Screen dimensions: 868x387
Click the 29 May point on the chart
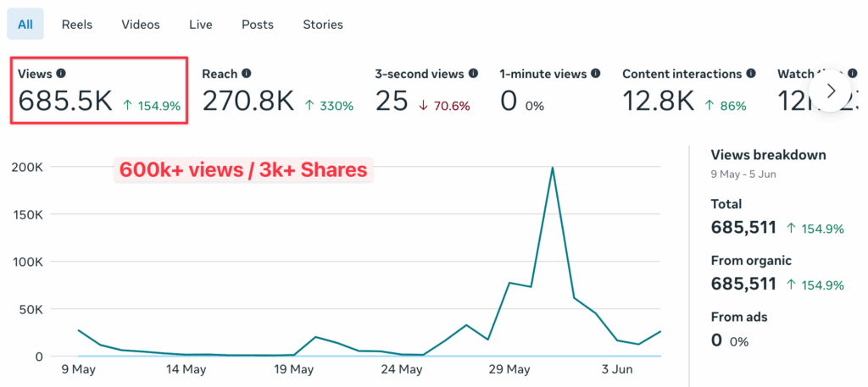click(509, 283)
